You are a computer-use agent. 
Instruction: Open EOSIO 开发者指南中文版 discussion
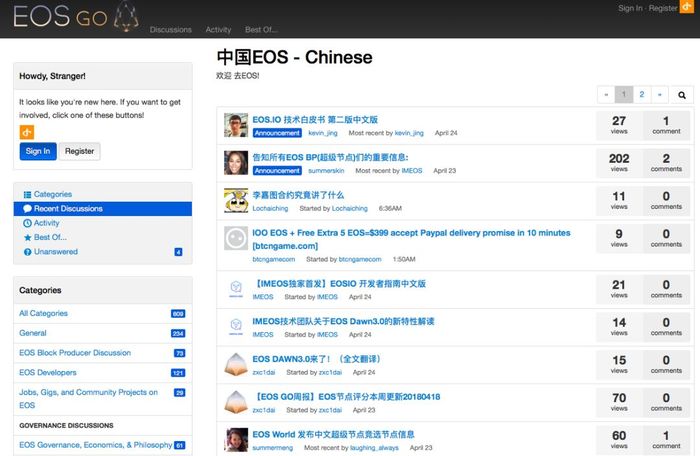(x=339, y=284)
